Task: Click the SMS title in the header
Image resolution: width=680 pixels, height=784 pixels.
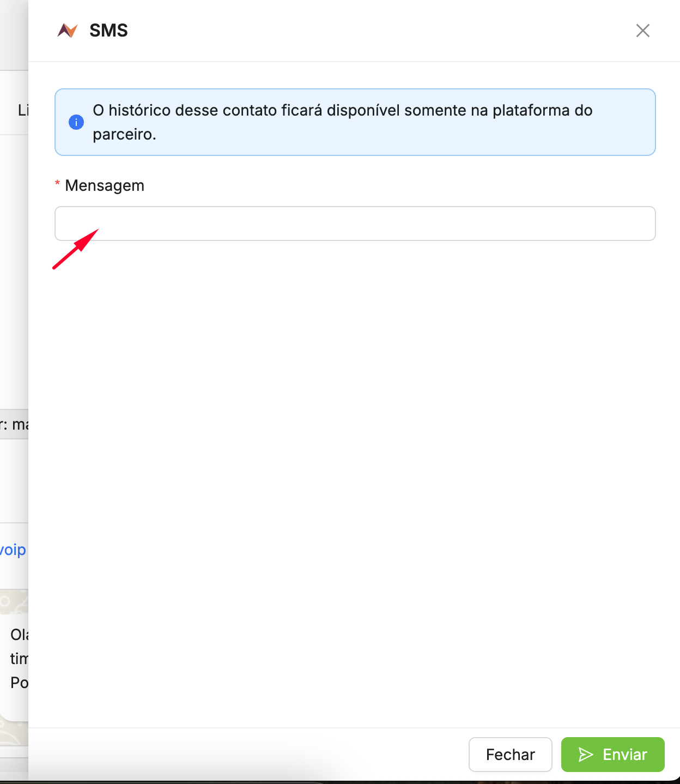Action: click(x=108, y=31)
